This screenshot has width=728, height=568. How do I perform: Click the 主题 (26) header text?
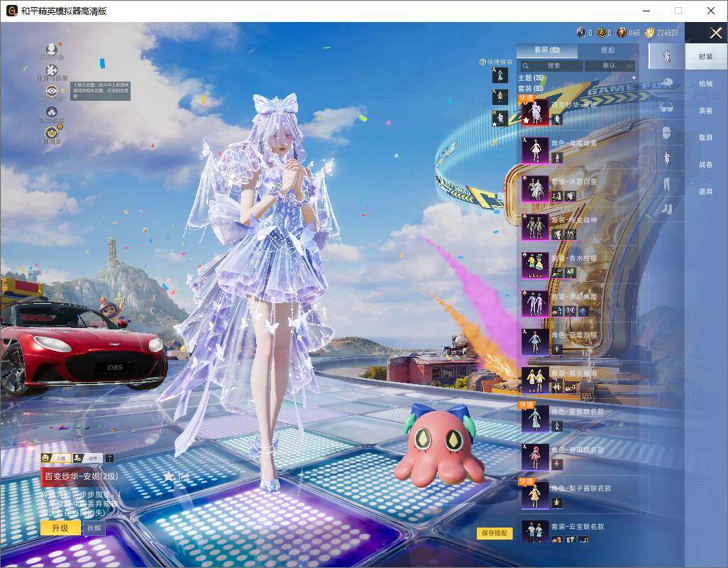tap(531, 78)
